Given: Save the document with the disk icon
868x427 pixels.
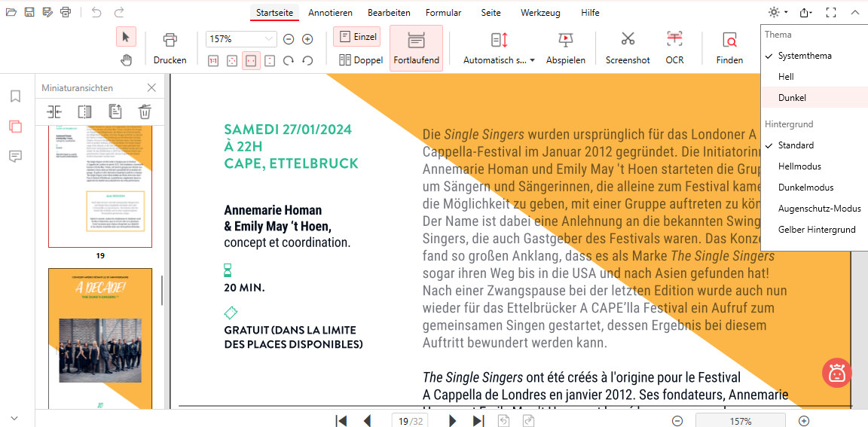Looking at the screenshot, I should [x=30, y=11].
